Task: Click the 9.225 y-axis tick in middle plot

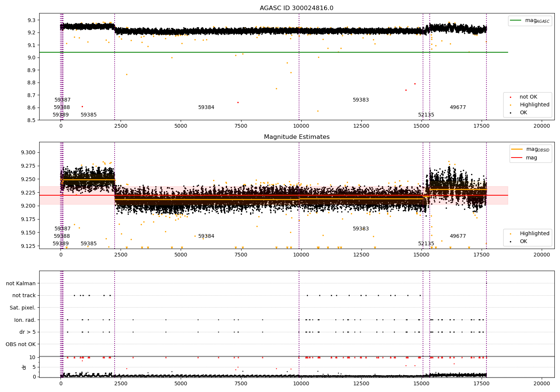Action: [x=29, y=193]
